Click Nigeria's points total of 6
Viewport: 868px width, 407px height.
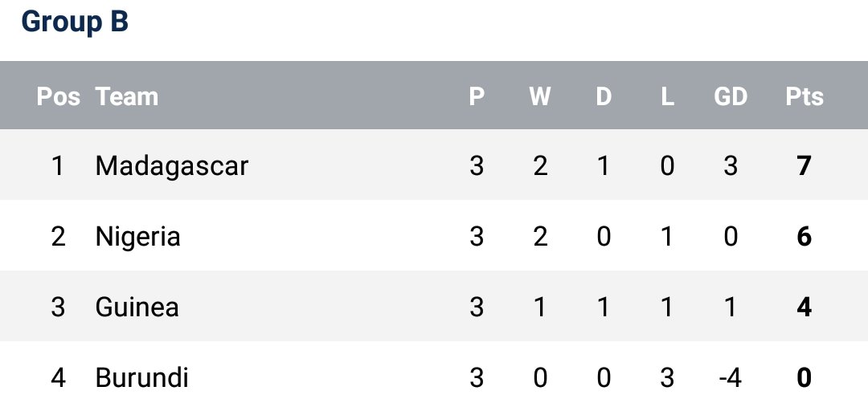(805, 237)
